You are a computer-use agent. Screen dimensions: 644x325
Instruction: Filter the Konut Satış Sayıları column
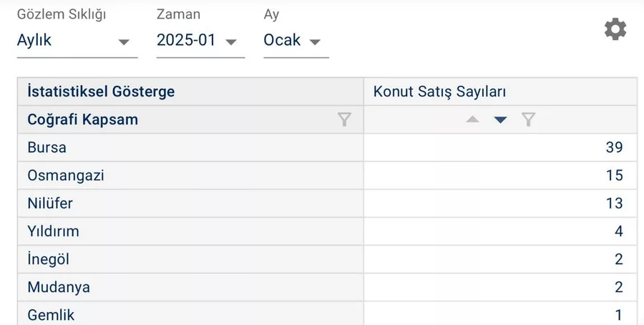point(529,120)
